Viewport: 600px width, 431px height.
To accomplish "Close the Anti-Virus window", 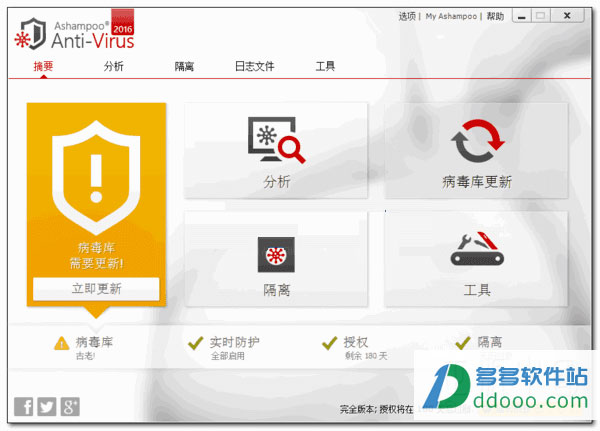I will tap(567, 16).
